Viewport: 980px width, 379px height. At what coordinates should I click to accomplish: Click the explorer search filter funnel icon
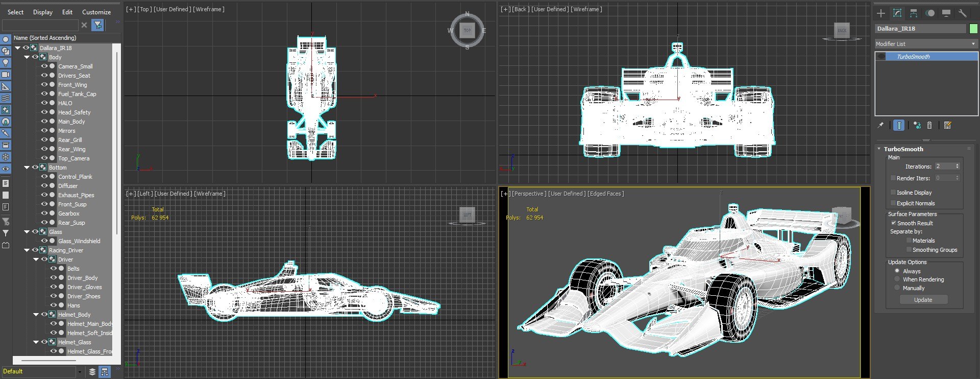(x=98, y=25)
